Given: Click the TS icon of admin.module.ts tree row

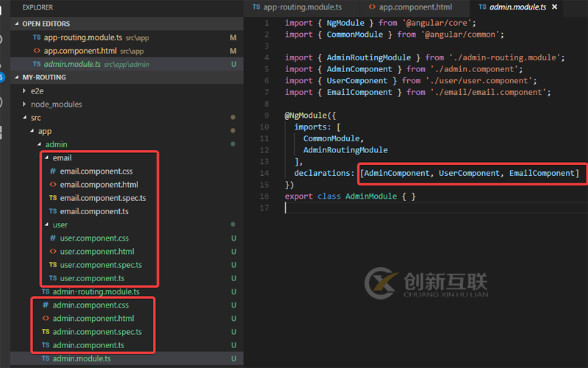Looking at the screenshot, I should (46, 358).
